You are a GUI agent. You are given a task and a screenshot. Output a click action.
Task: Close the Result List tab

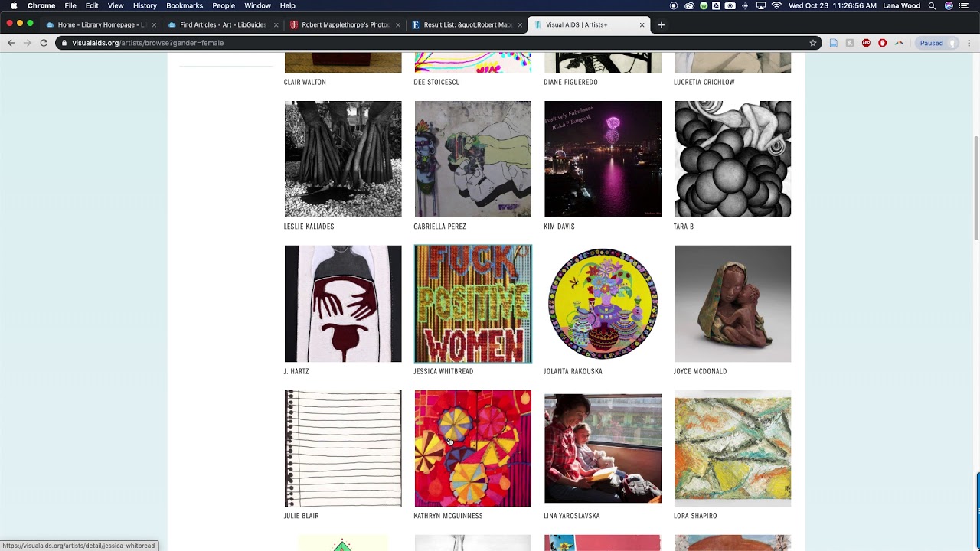click(x=520, y=24)
